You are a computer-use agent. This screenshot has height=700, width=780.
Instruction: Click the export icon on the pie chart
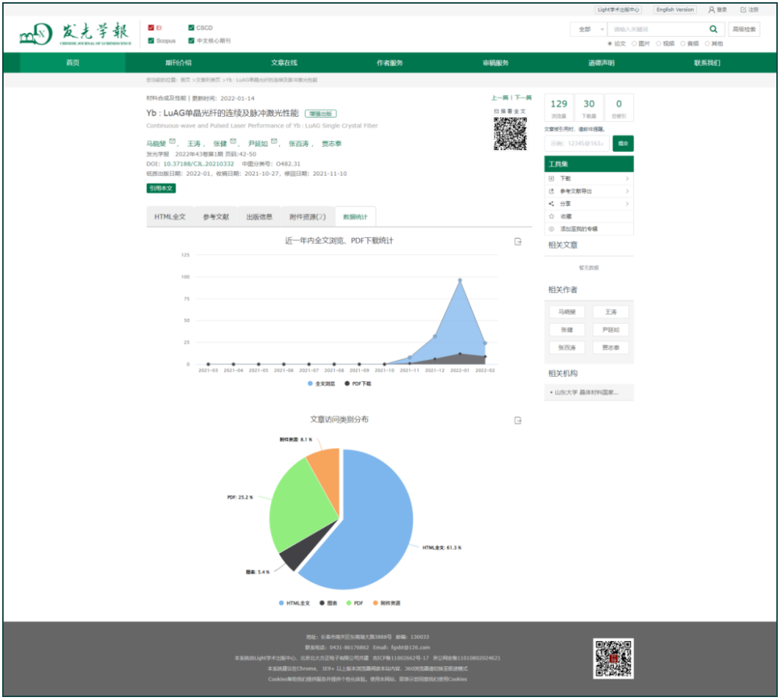click(518, 420)
